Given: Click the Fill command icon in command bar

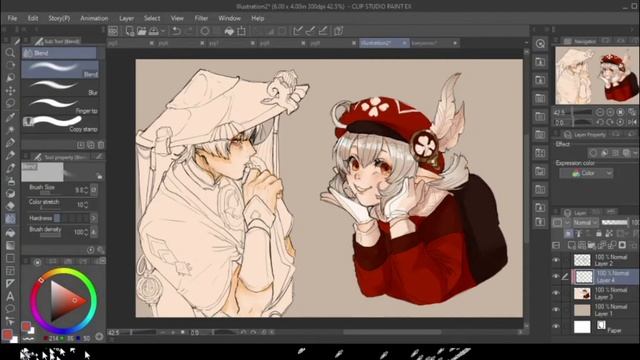Looking at the screenshot, I should click(x=229, y=31).
